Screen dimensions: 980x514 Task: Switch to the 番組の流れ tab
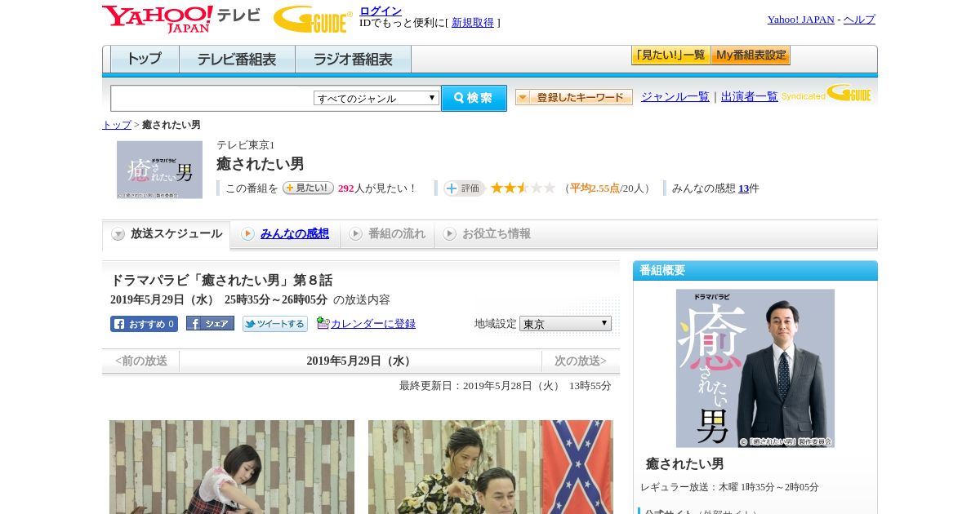coord(397,233)
